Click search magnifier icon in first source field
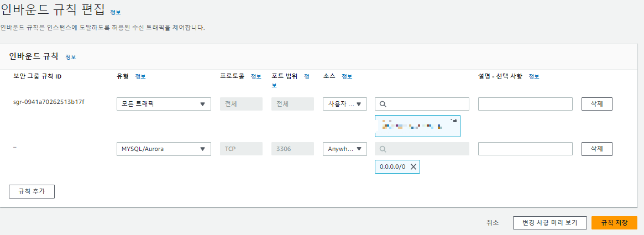 click(383, 104)
